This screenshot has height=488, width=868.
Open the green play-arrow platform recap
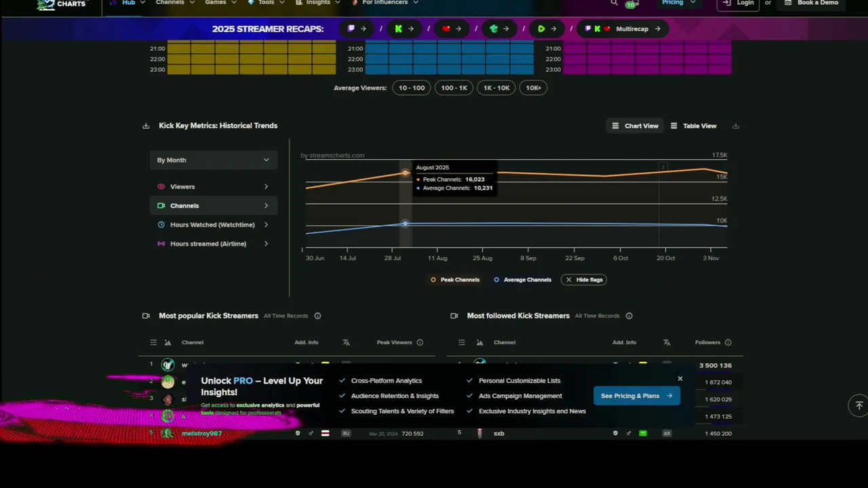(x=547, y=28)
